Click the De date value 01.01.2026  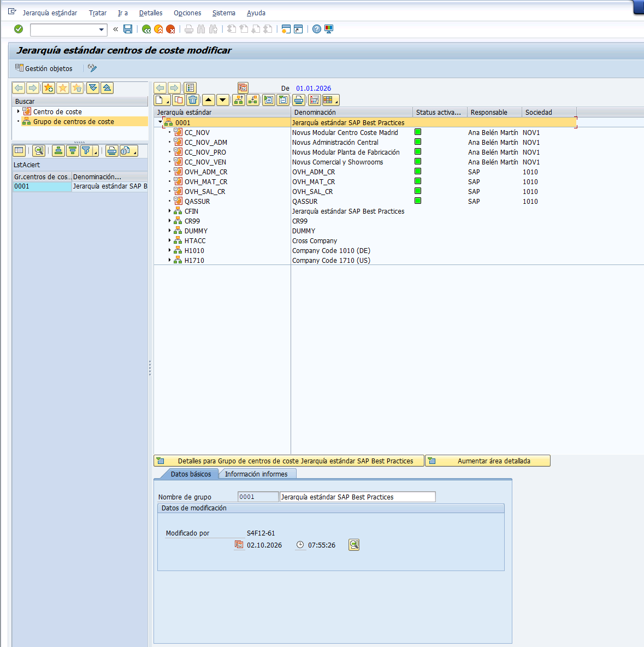(x=314, y=89)
